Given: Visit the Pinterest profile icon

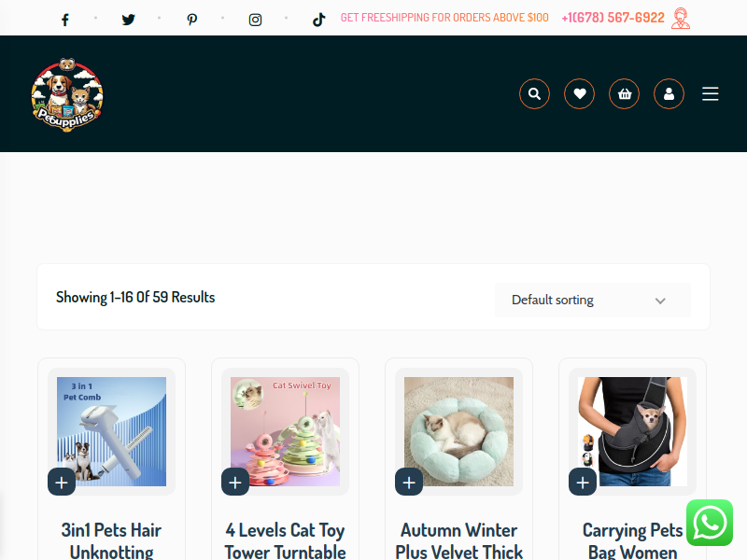Looking at the screenshot, I should pos(191,20).
